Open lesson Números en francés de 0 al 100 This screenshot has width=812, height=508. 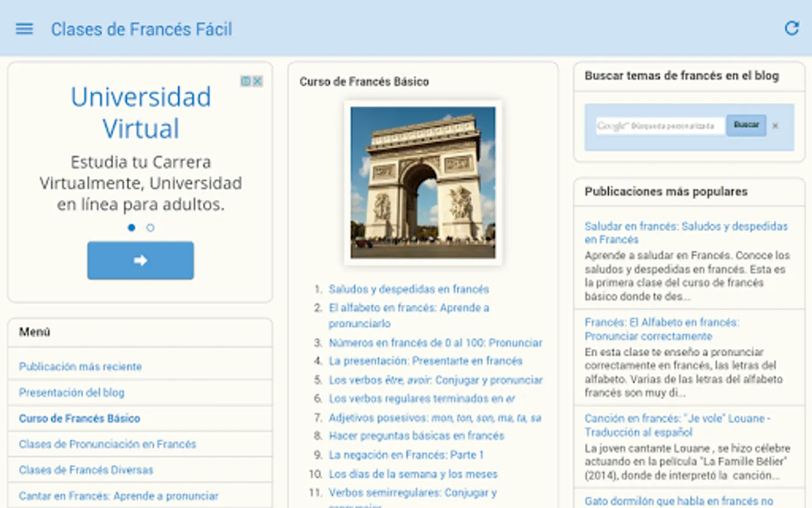435,343
